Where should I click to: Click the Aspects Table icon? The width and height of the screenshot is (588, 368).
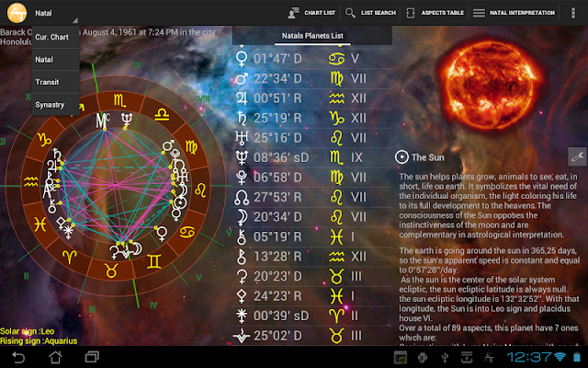click(411, 13)
